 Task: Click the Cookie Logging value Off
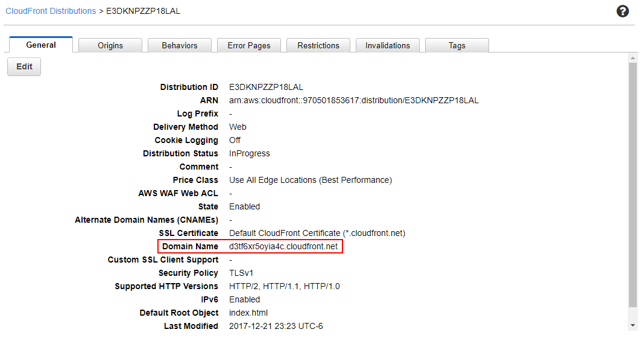click(x=235, y=140)
